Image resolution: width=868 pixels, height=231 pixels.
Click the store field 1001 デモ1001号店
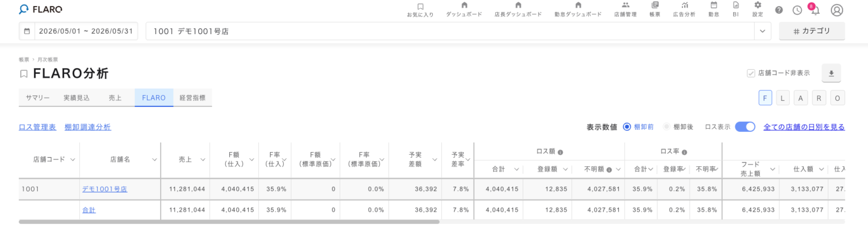tap(450, 31)
